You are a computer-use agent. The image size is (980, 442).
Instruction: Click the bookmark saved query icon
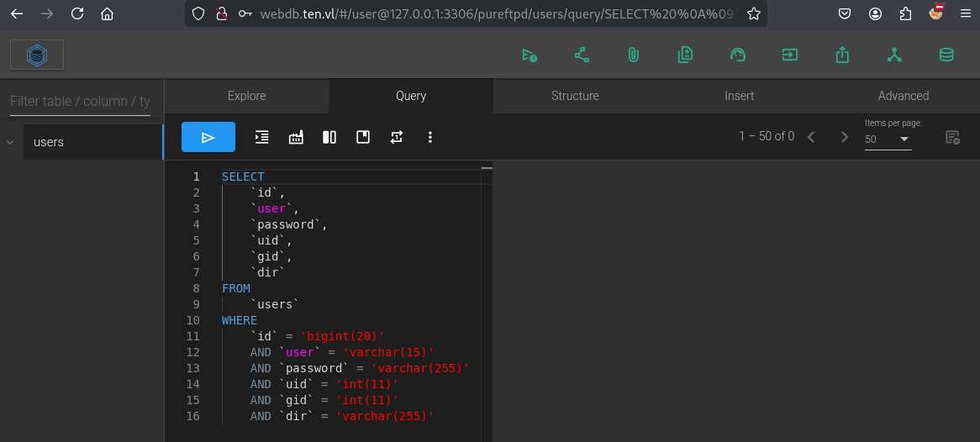pos(363,137)
